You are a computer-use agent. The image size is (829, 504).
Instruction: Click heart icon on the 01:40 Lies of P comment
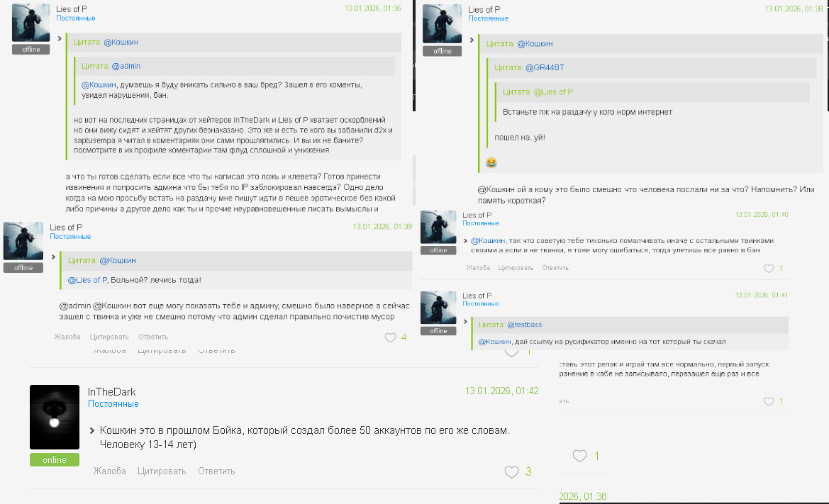[769, 269]
